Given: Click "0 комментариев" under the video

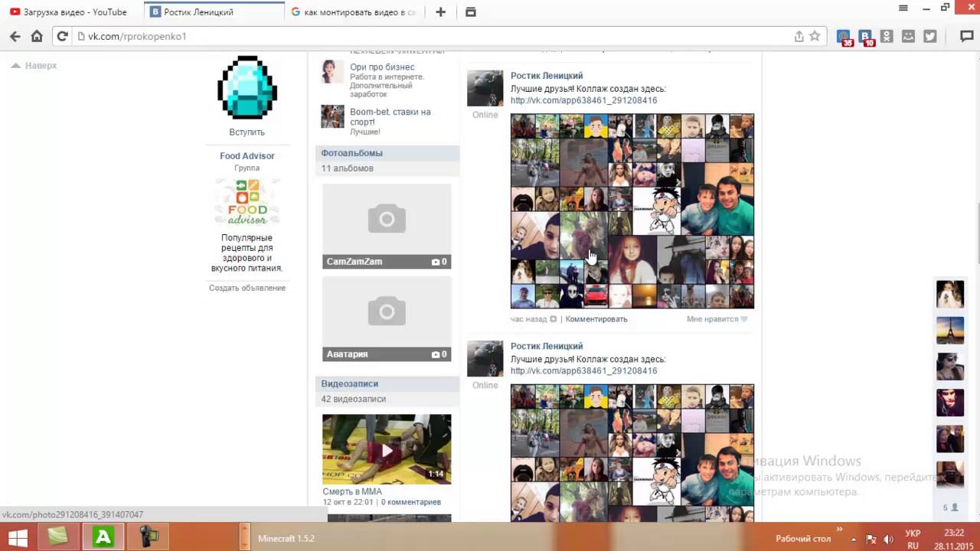Looking at the screenshot, I should (411, 502).
